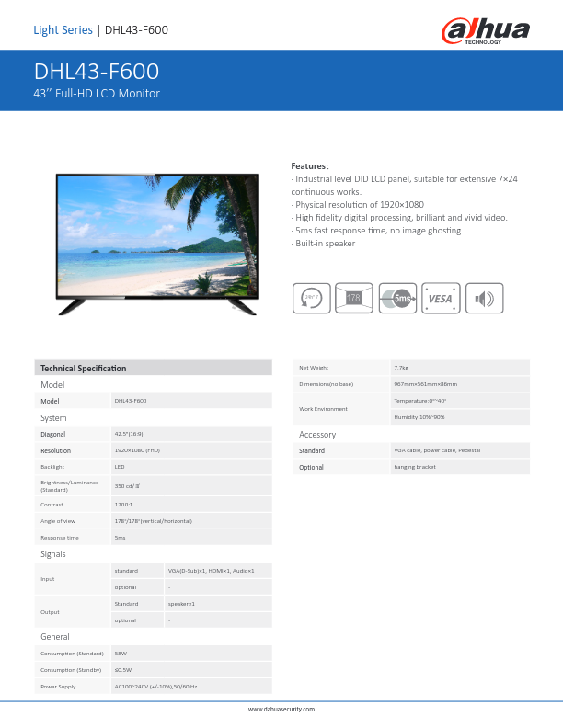The height and width of the screenshot is (728, 563).
Task: Click the 178 viewing angle icon
Action: (354, 299)
